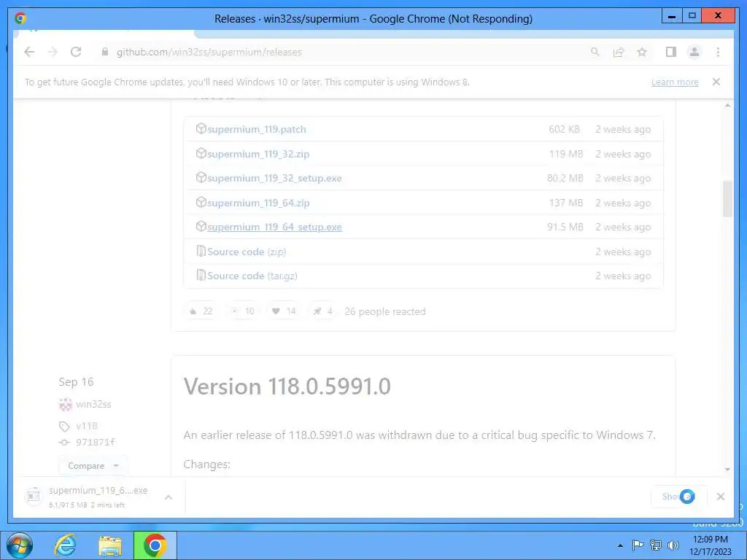Dismiss the Windows update infobar

coord(716,82)
